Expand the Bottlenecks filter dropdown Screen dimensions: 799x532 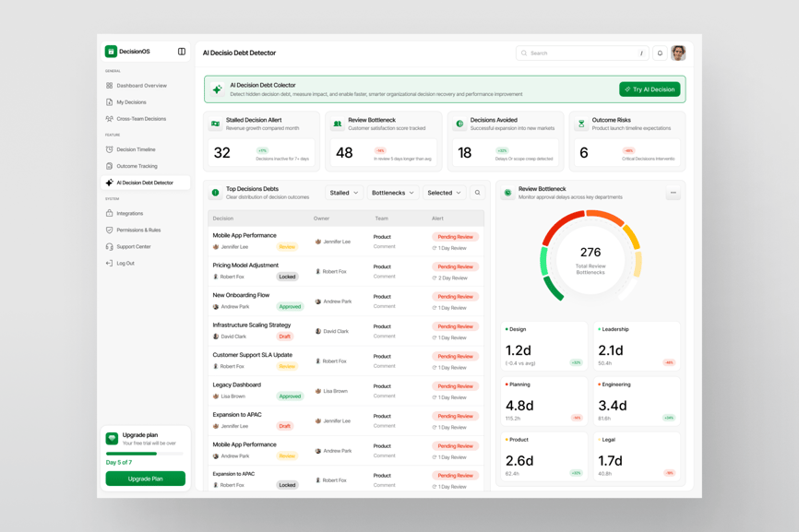(392, 193)
